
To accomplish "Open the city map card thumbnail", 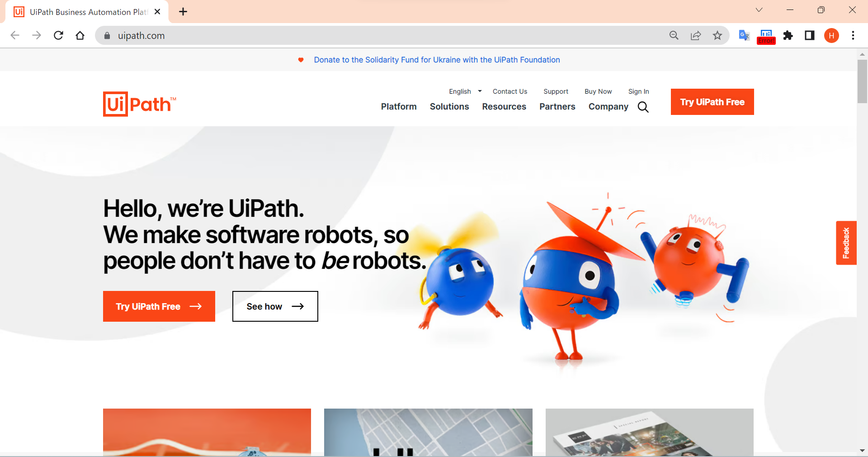I will coord(428,432).
